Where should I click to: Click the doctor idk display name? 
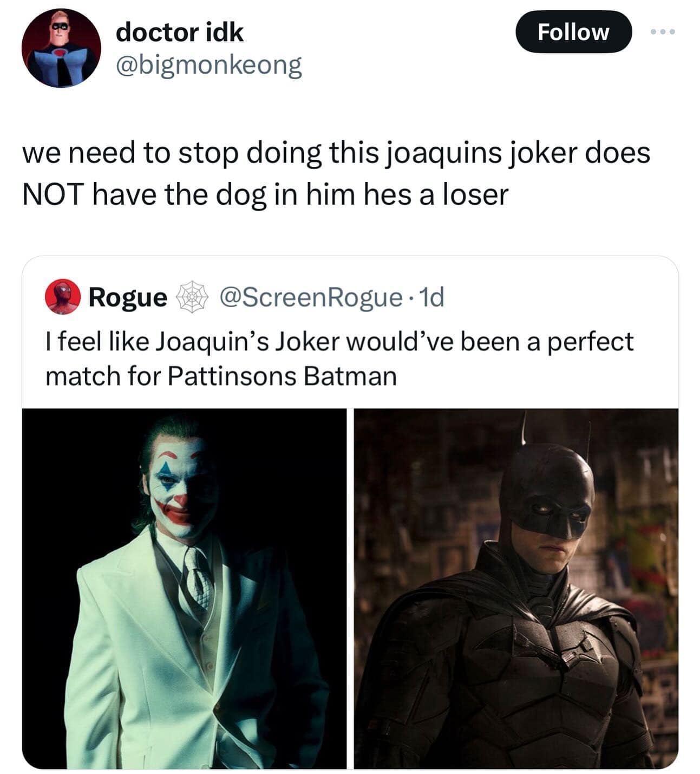tap(179, 32)
